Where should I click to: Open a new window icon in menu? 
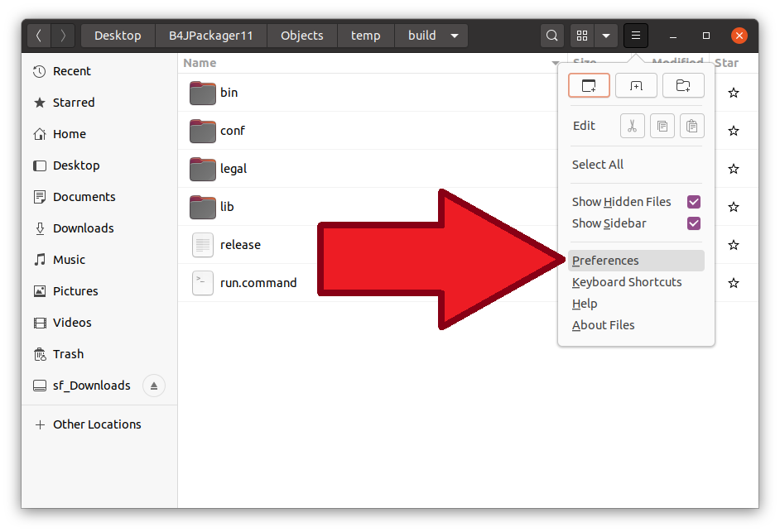589,85
